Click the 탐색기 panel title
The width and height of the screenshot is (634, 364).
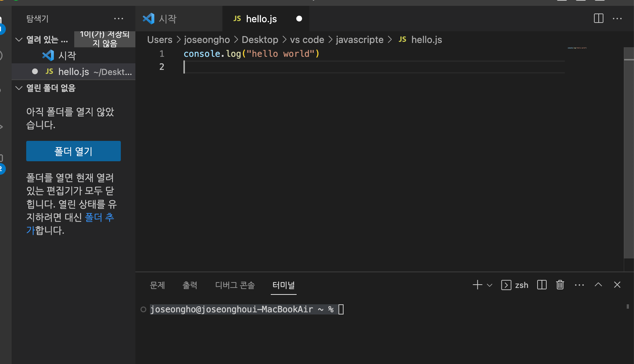tap(37, 19)
